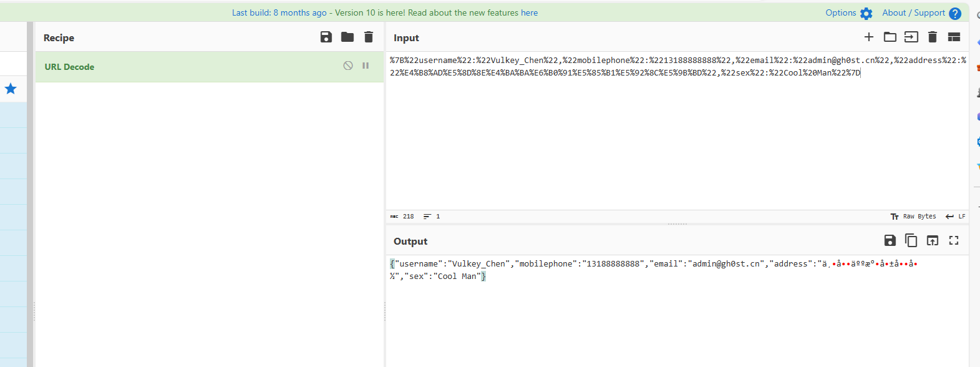
Task: Clear the recipe with the trash icon
Action: click(x=369, y=37)
